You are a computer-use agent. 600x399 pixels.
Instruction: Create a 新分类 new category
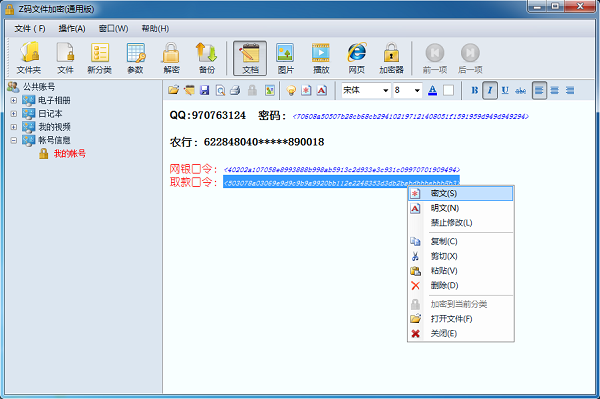99,58
